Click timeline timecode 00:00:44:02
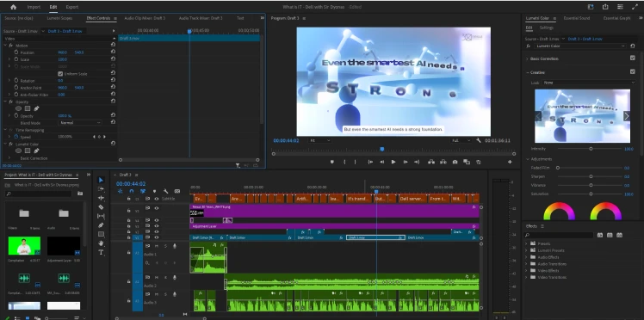The height and width of the screenshot is (320, 644). 131,184
